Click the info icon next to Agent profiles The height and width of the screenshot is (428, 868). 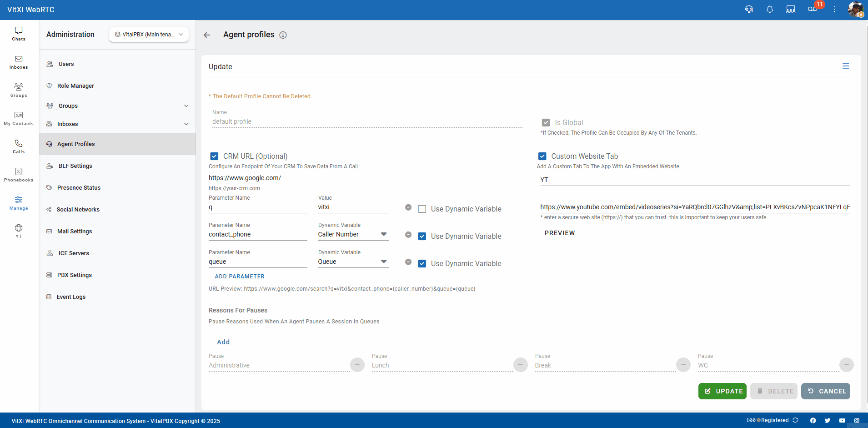click(x=283, y=35)
